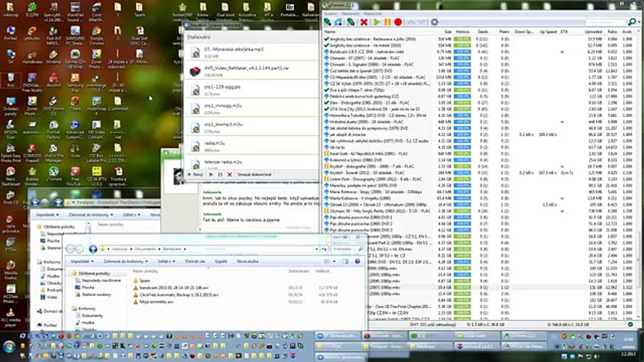Expand Sdílet s dropdown in the Bandicam window
Screen dimensions: 644x362
[166, 261]
